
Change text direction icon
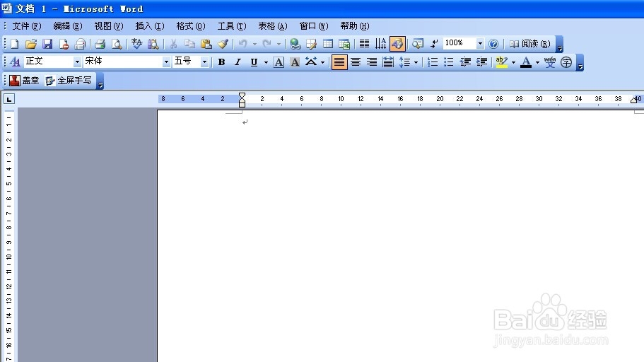[381, 44]
